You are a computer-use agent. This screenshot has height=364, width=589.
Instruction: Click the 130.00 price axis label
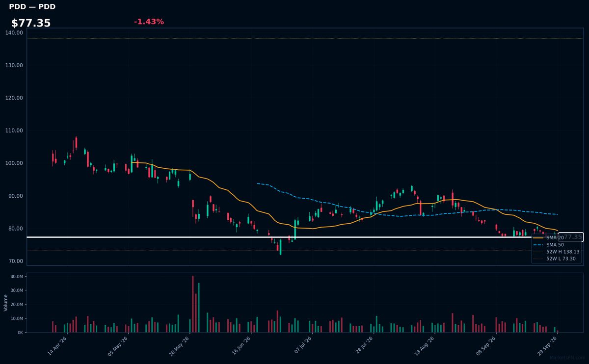pyautogui.click(x=14, y=65)
